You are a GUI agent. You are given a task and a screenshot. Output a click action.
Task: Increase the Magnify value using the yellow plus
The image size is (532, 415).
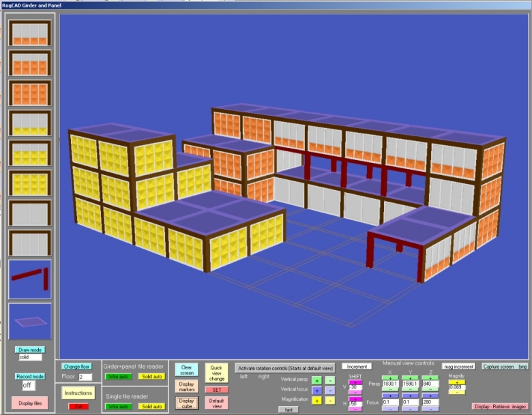point(456,382)
